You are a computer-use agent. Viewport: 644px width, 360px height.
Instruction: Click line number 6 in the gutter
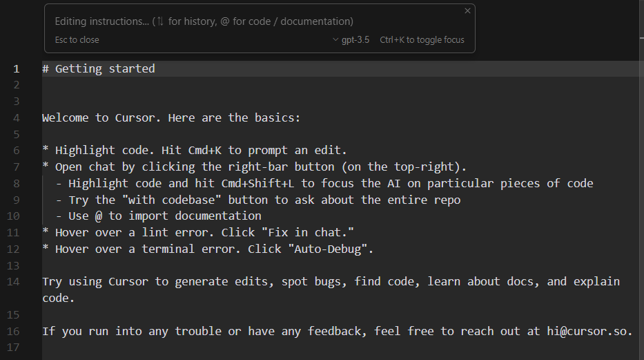16,150
